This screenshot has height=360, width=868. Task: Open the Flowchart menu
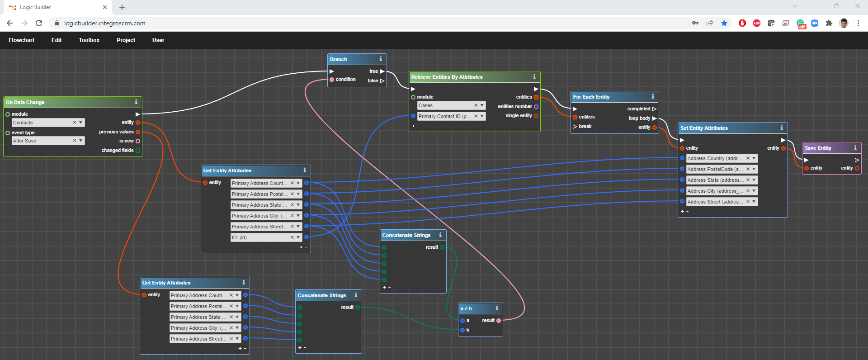[21, 40]
